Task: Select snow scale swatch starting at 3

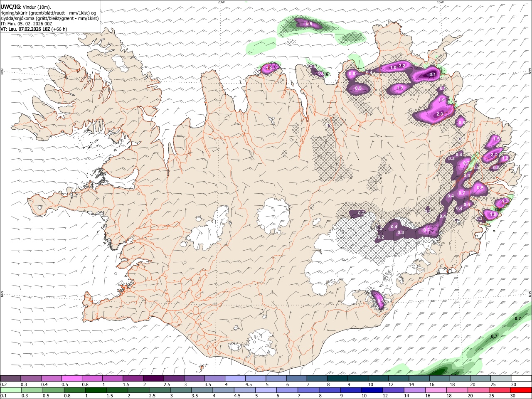Action: [x=194, y=378]
